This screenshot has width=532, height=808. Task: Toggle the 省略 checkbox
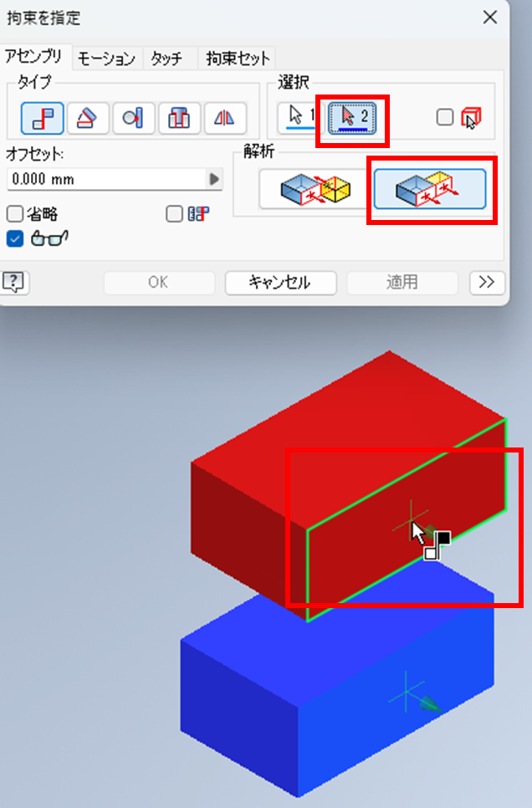[15, 213]
